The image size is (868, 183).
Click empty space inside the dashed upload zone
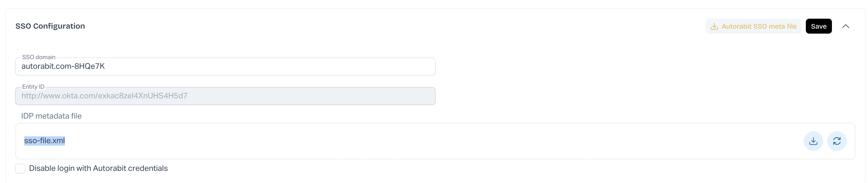[404, 141]
